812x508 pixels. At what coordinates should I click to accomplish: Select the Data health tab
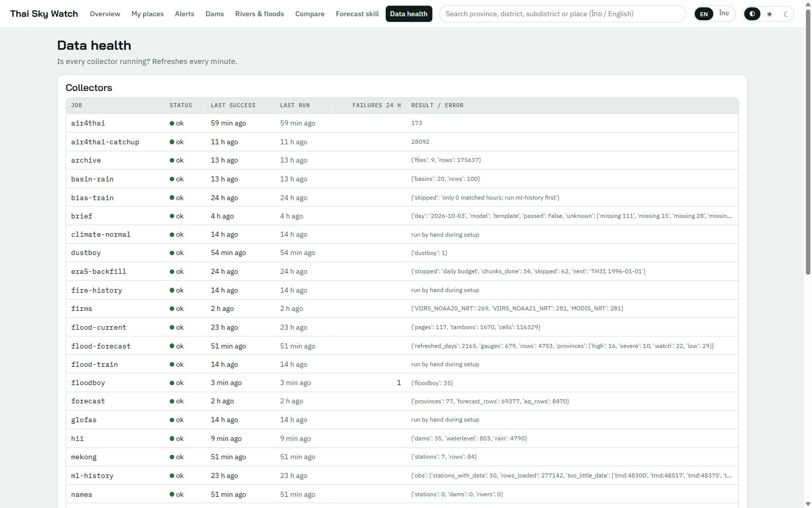[x=409, y=14]
